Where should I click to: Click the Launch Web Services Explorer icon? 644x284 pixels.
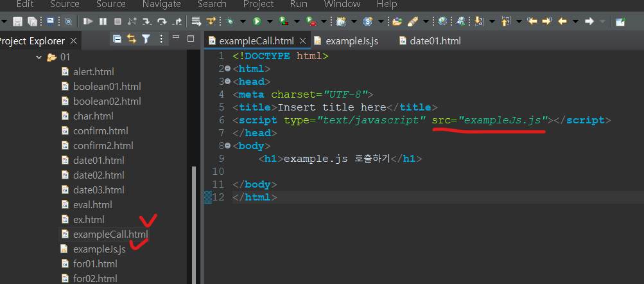pos(461,21)
